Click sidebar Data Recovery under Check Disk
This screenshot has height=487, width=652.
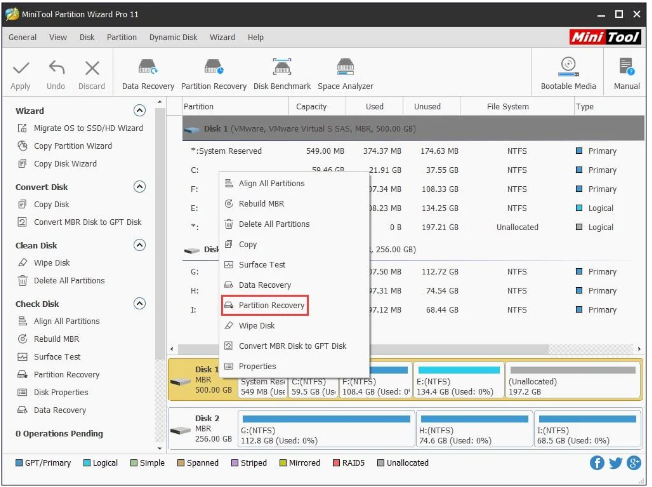pos(60,410)
